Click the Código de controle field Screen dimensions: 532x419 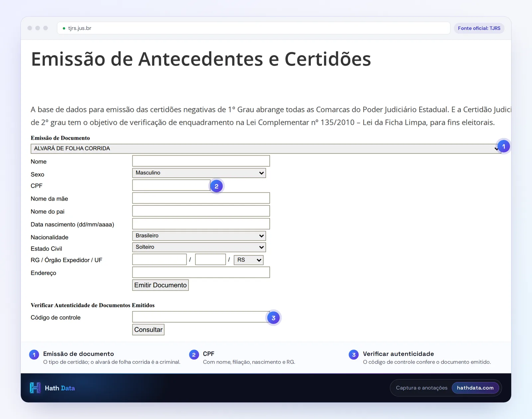[201, 317]
